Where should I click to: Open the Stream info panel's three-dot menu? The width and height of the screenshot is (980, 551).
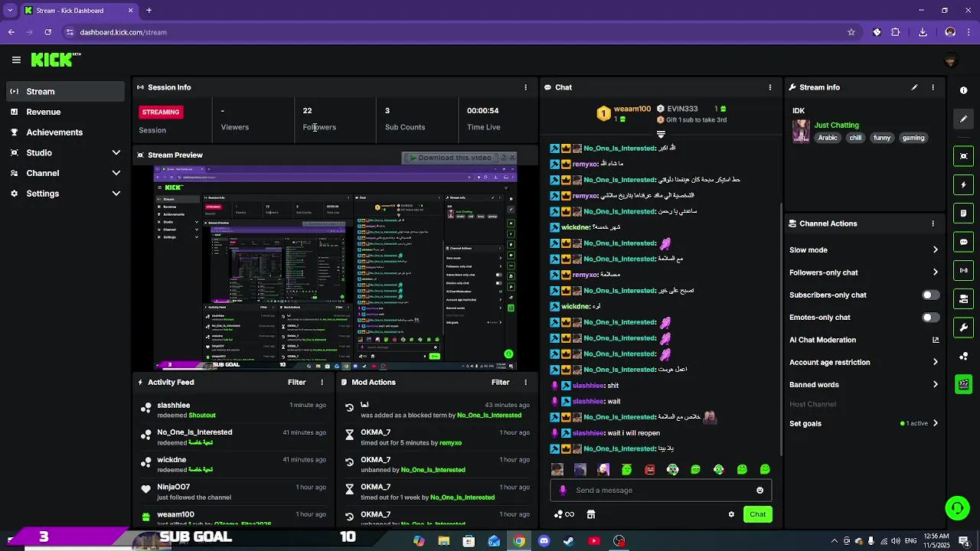coord(933,87)
